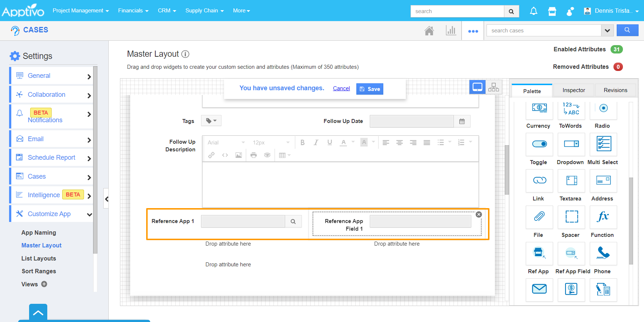Select the Ref App widget icon
This screenshot has height=322, width=644.
(539, 253)
